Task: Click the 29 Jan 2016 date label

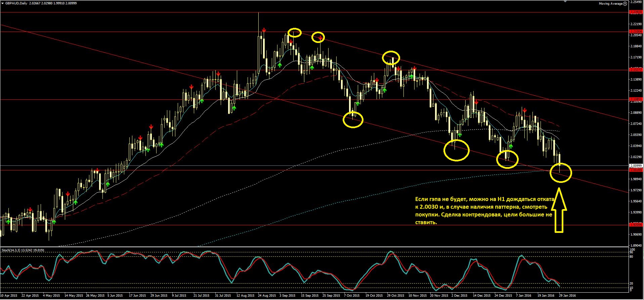Action: [567, 296]
